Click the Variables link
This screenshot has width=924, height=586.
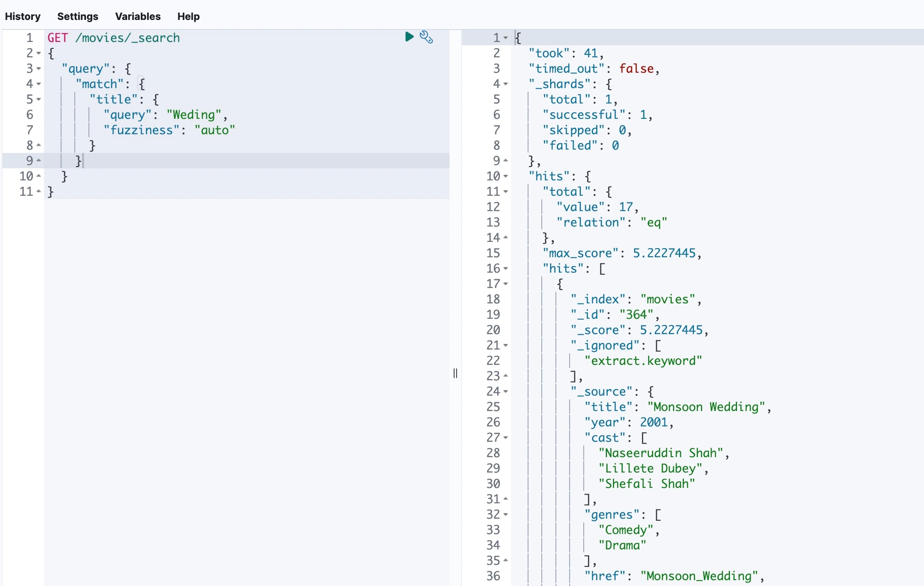tap(138, 16)
